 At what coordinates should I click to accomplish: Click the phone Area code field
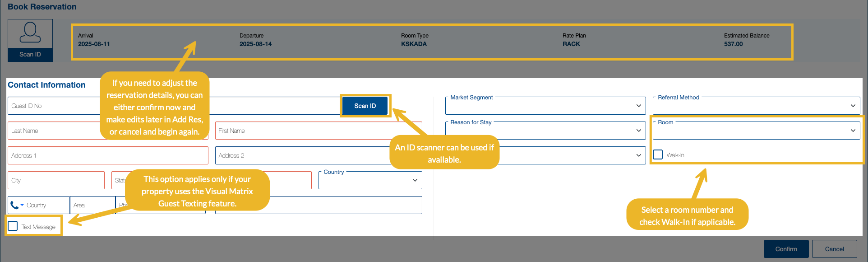[92, 205]
